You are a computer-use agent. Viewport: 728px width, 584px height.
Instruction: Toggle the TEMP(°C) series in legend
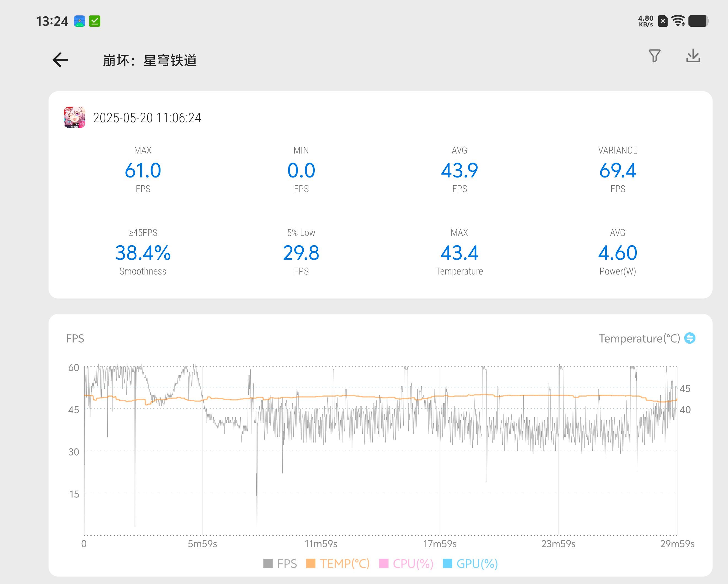(x=344, y=563)
